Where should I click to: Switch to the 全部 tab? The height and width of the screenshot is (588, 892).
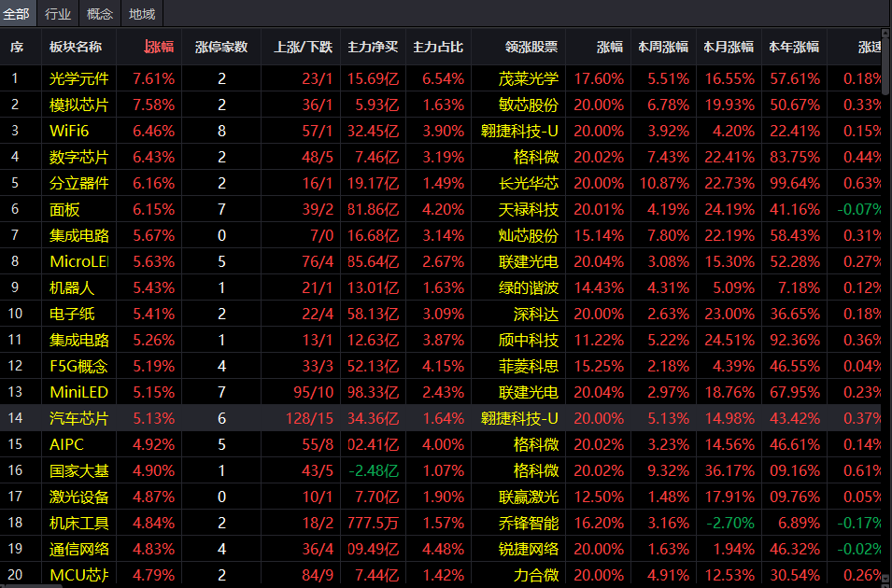[x=17, y=14]
